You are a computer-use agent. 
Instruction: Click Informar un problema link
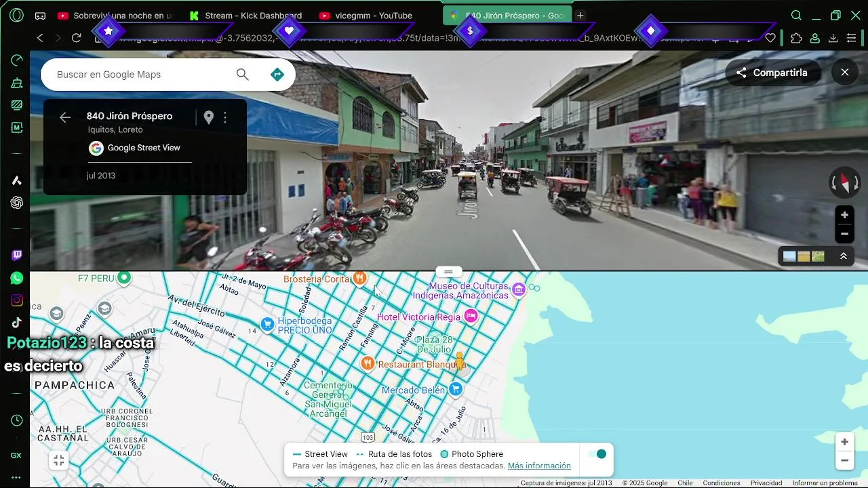pyautogui.click(x=825, y=483)
